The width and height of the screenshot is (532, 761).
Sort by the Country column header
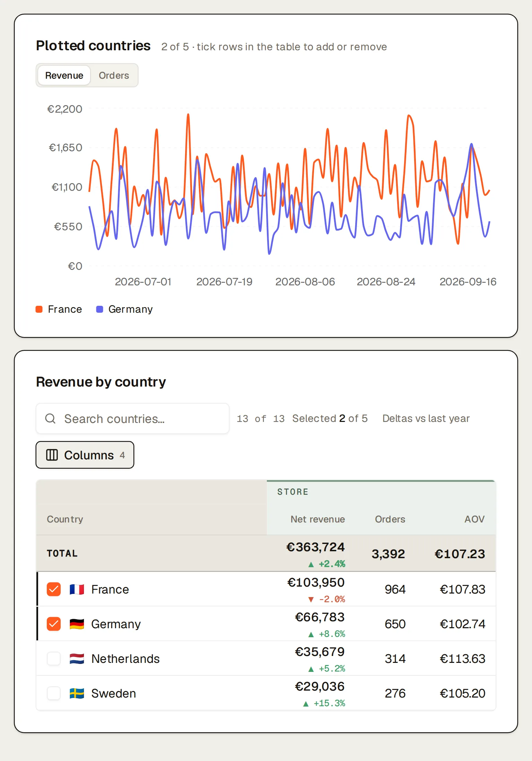pyautogui.click(x=65, y=519)
